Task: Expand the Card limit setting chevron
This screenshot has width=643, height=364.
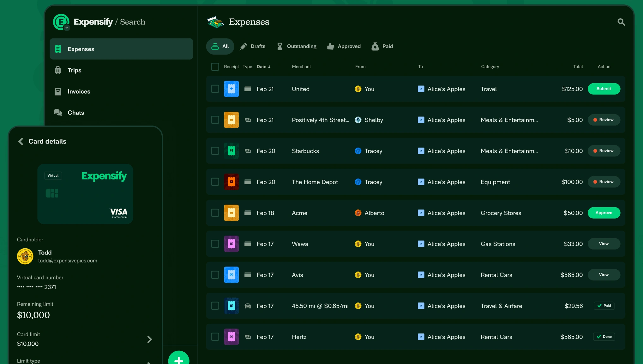Action: click(150, 339)
